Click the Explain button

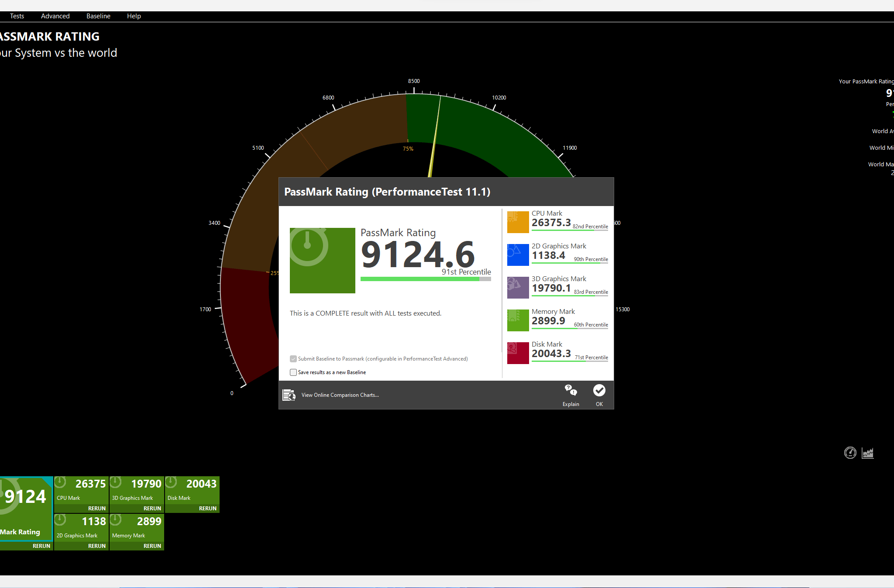coord(571,395)
